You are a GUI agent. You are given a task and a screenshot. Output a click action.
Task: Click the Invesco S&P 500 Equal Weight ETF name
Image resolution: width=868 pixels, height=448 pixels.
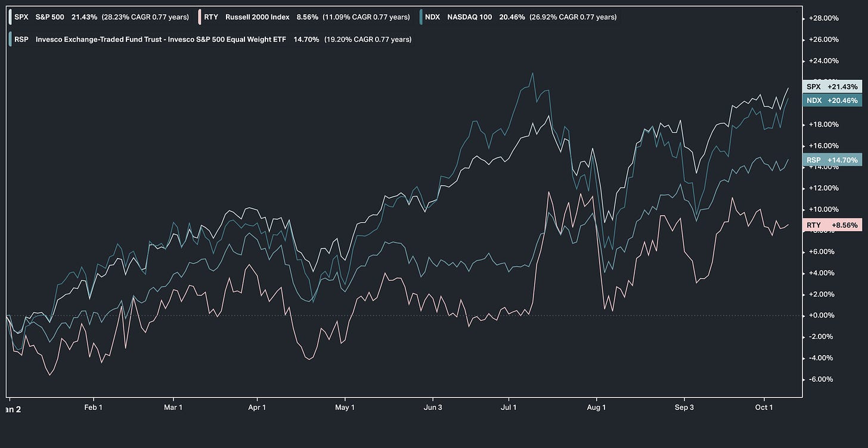coord(161,39)
